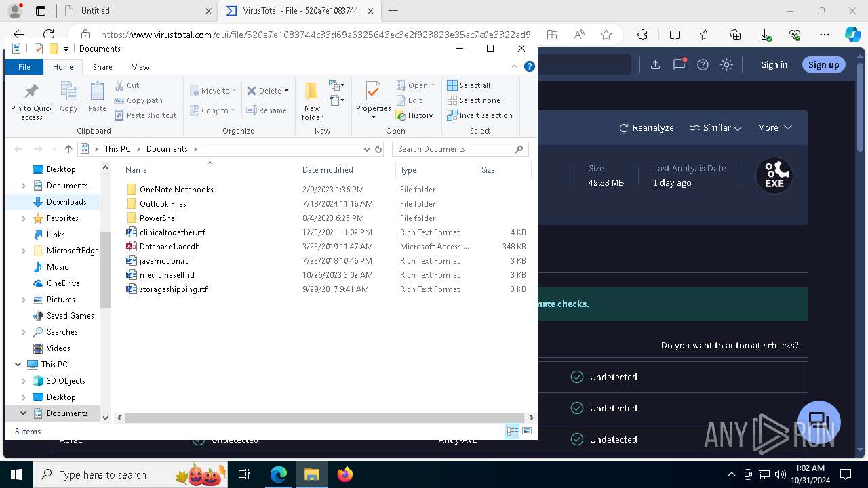The height and width of the screenshot is (488, 868).
Task: Select Database1.accdb file
Action: 170,247
